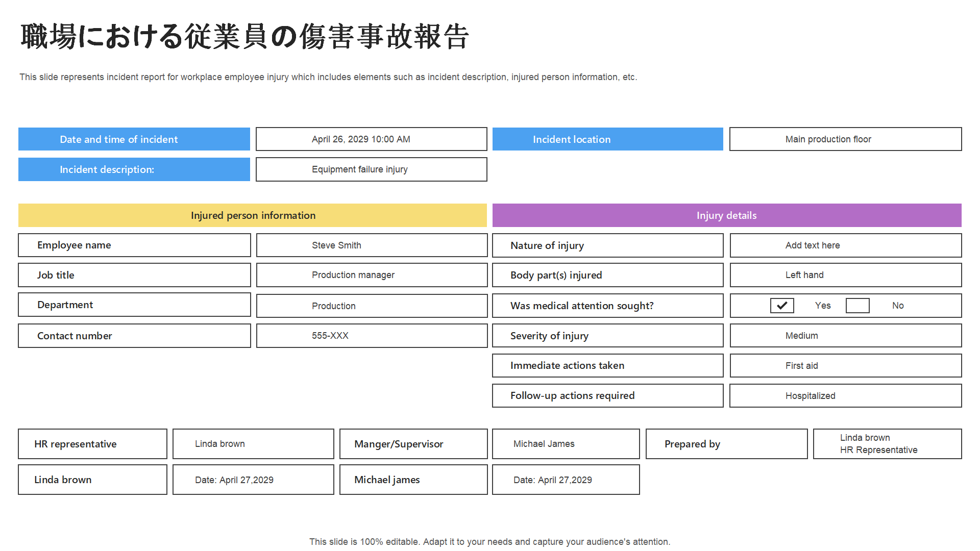Click the 'Contact number' label box
The image size is (980, 551).
134,336
